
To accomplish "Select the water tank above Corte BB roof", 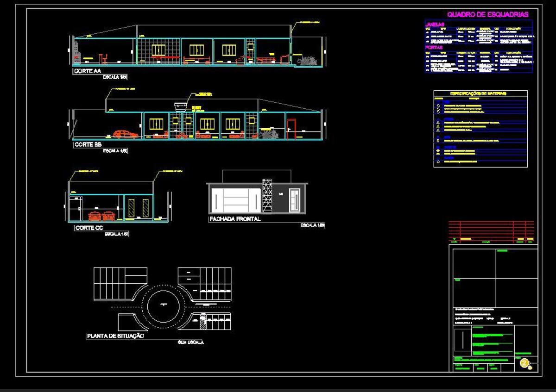I will coord(179,105).
